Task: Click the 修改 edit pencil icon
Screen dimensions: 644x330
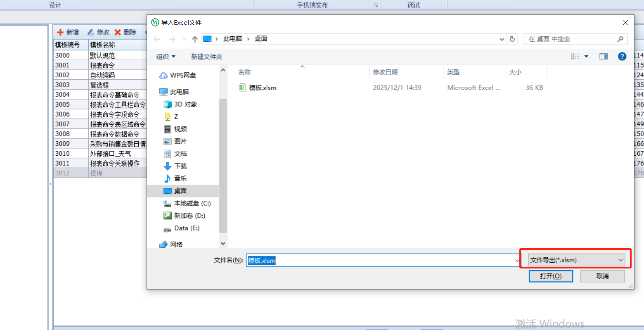Action: [x=91, y=32]
